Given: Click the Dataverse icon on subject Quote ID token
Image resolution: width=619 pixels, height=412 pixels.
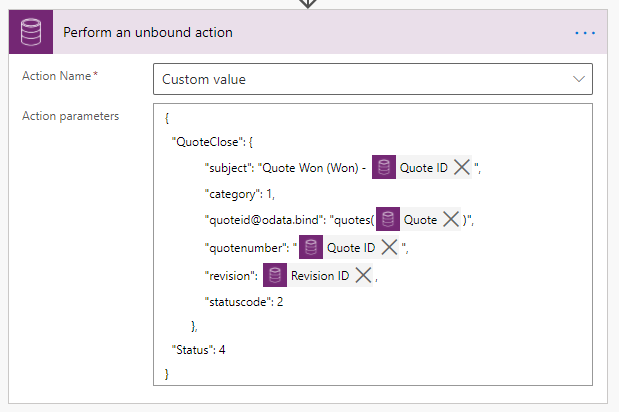Looking at the screenshot, I should pyautogui.click(x=384, y=168).
